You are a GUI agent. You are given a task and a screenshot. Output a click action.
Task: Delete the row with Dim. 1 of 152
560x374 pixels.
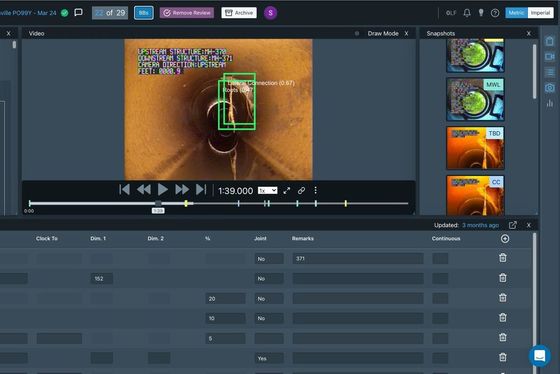point(503,278)
